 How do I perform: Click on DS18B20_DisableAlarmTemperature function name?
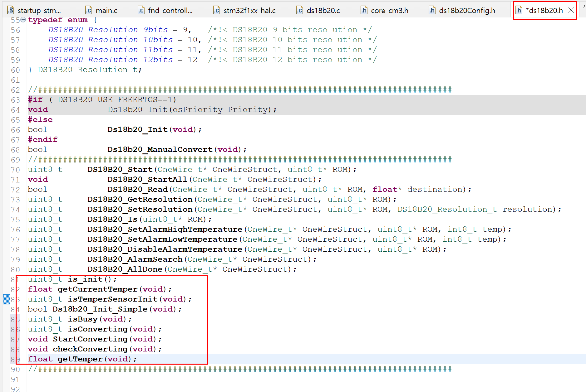coord(165,249)
